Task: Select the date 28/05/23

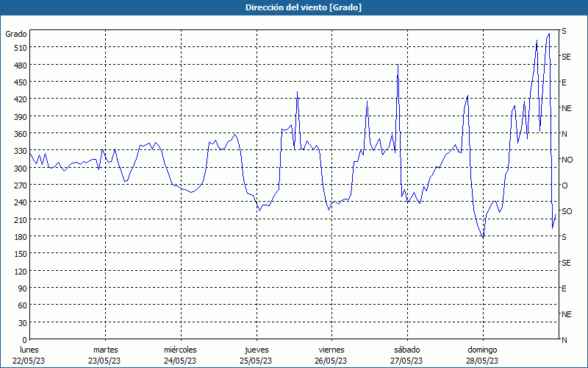Action: click(x=482, y=361)
